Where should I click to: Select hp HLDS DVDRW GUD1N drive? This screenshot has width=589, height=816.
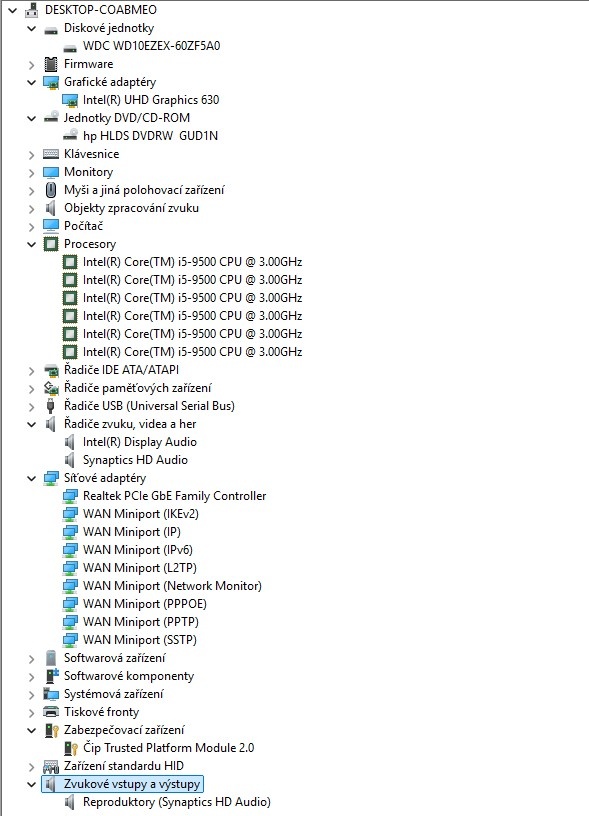point(150,136)
